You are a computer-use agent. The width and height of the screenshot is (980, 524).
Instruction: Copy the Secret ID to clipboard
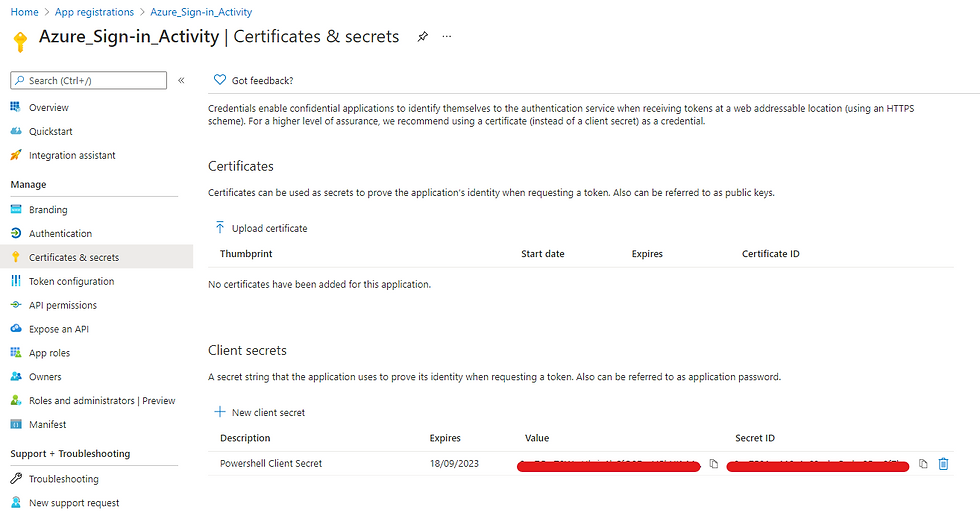(x=922, y=463)
